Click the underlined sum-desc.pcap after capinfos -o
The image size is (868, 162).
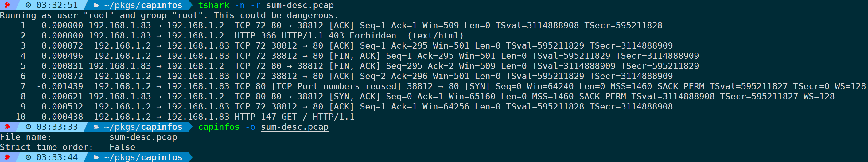click(x=294, y=127)
